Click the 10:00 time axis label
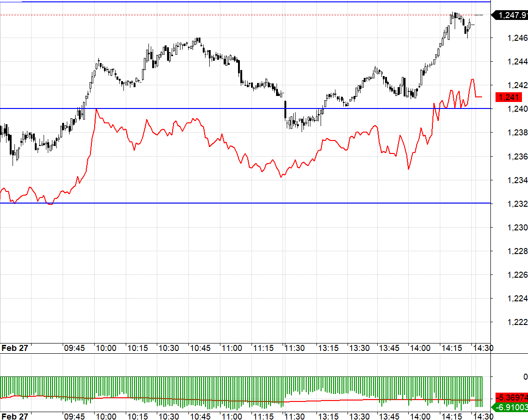Image resolution: width=528 pixels, height=420 pixels. [106, 348]
